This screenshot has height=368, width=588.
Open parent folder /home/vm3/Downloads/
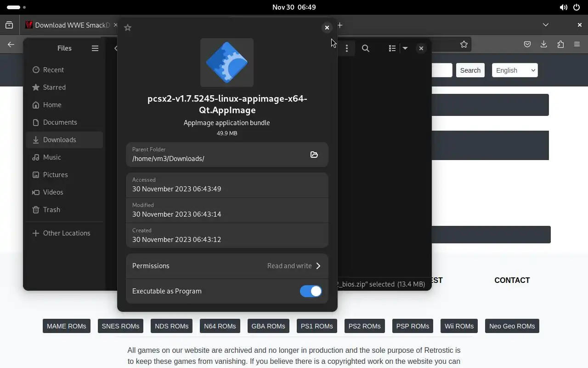coord(314,155)
